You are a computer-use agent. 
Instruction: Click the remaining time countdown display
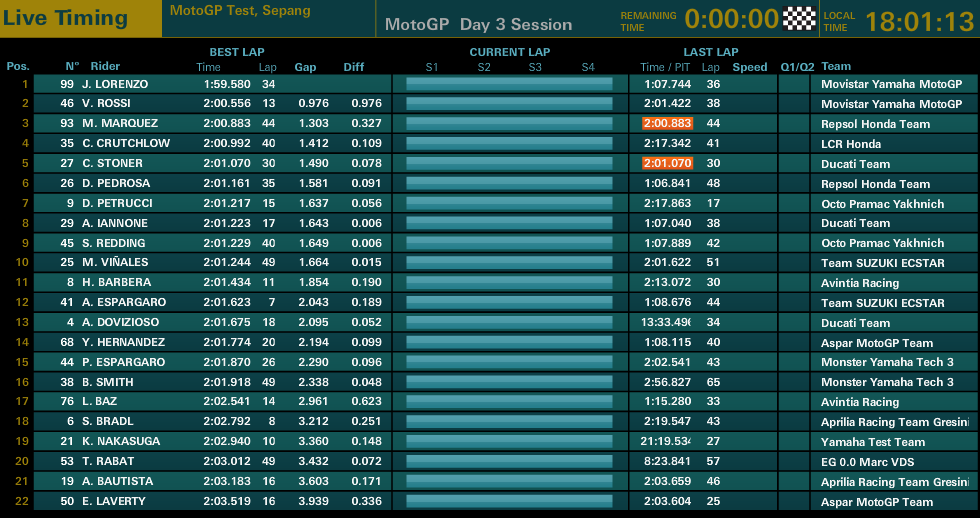click(731, 19)
